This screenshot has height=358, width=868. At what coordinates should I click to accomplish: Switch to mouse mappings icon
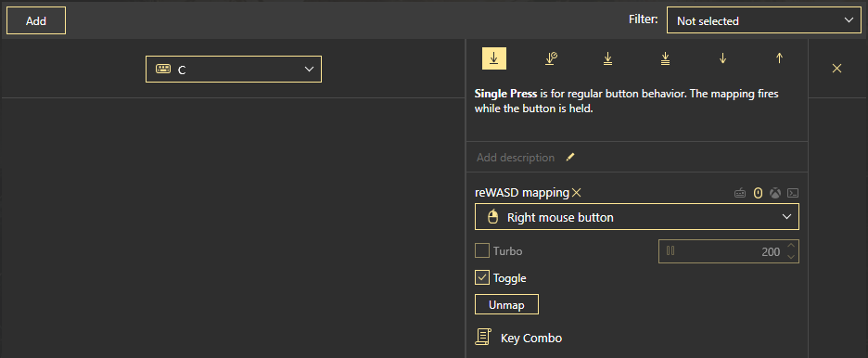click(759, 193)
